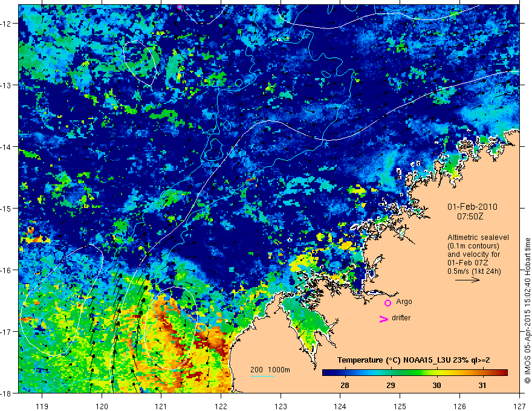Screen dimensions: 532x411
Task: Click the longitude axis label 122
Action: (221, 406)
